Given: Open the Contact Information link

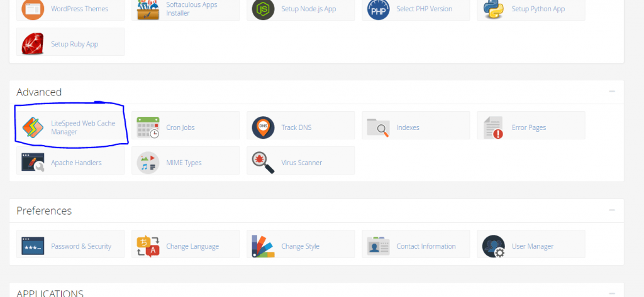Looking at the screenshot, I should point(426,246).
